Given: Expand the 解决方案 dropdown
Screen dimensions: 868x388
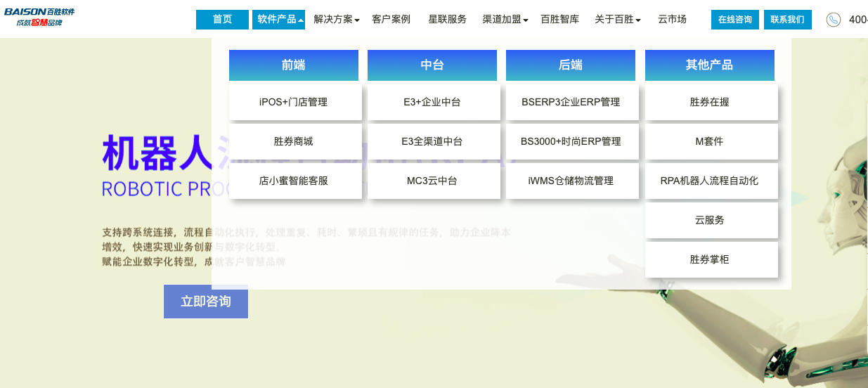Looking at the screenshot, I should [x=337, y=20].
